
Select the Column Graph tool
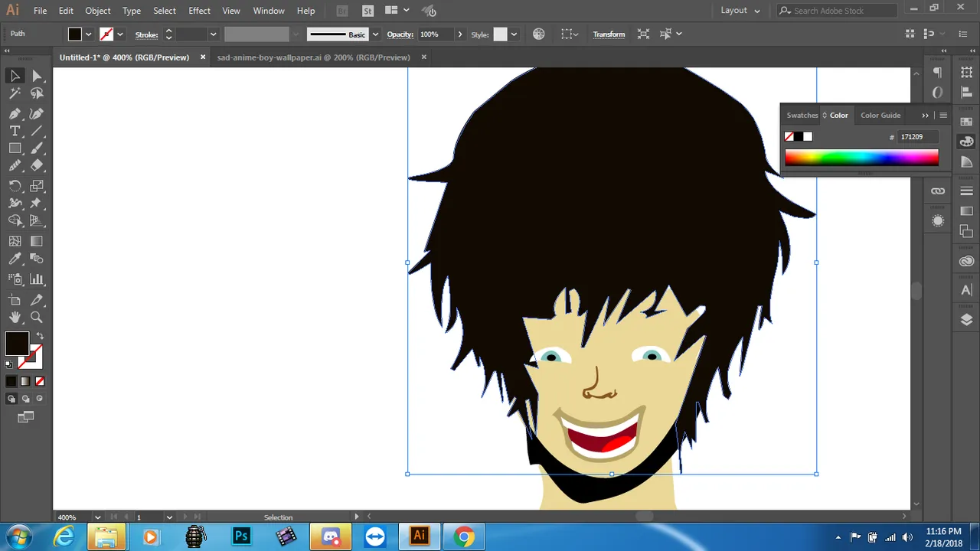pyautogui.click(x=37, y=279)
